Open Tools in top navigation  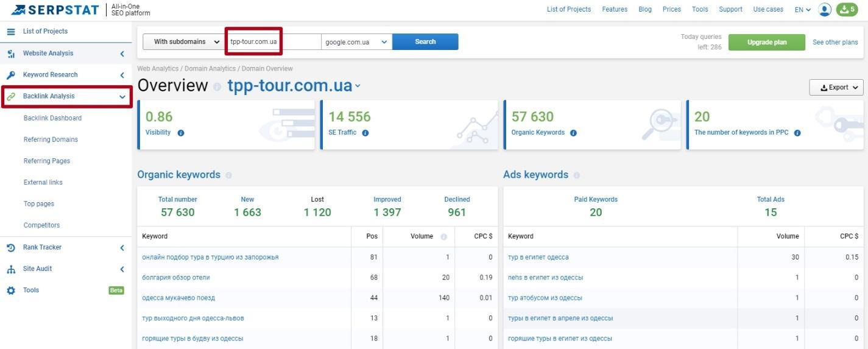tap(700, 9)
